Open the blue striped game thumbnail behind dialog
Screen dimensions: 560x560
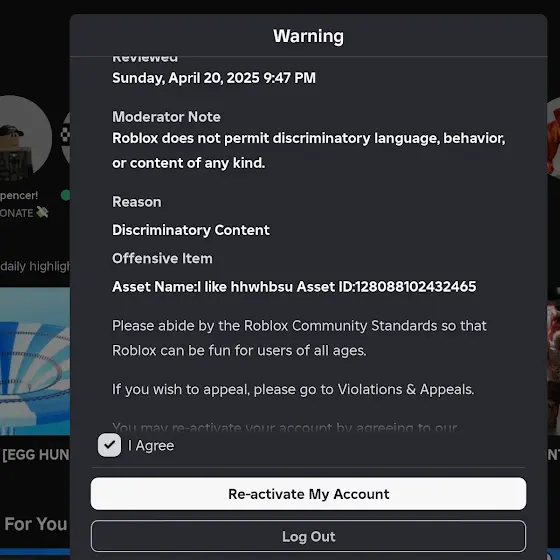pos(35,361)
